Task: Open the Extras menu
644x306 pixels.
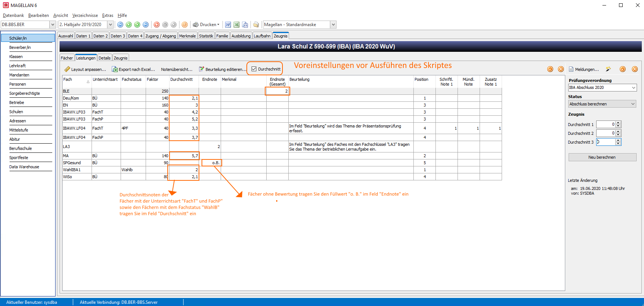Action: pos(108,15)
